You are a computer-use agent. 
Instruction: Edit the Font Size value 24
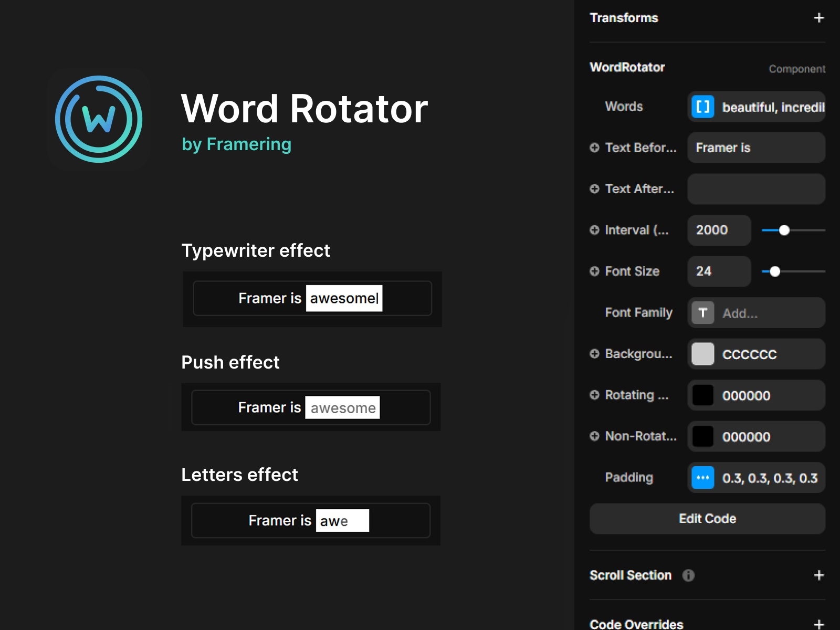719,271
